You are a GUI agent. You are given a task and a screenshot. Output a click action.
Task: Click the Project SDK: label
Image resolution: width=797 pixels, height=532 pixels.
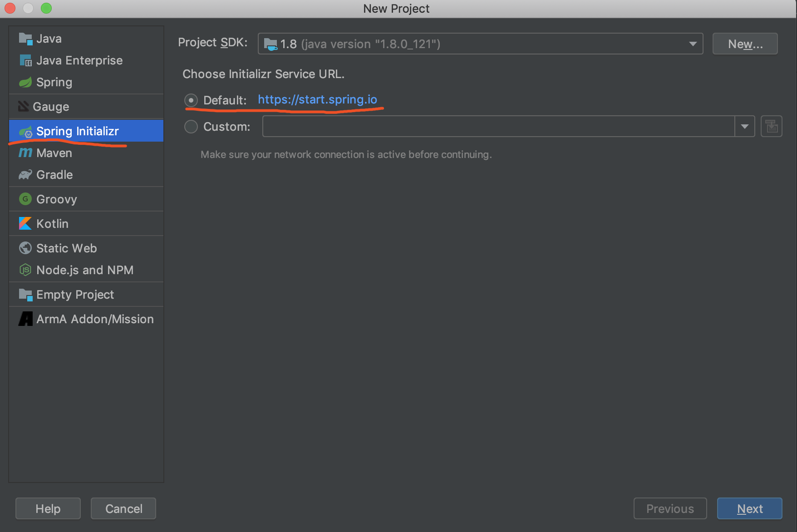pyautogui.click(x=213, y=42)
